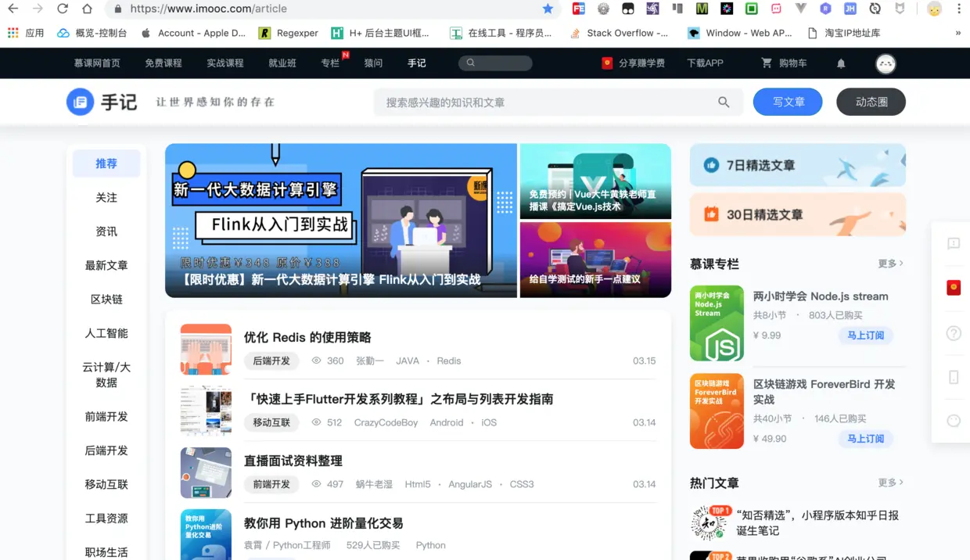Click the 分享赚学费 red icon
Image resolution: width=970 pixels, height=560 pixels.
click(x=607, y=63)
